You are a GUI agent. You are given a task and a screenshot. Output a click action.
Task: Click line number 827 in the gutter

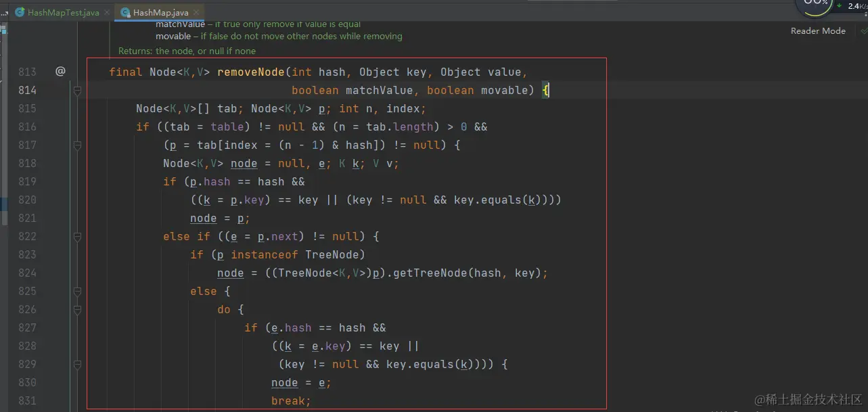(28, 327)
